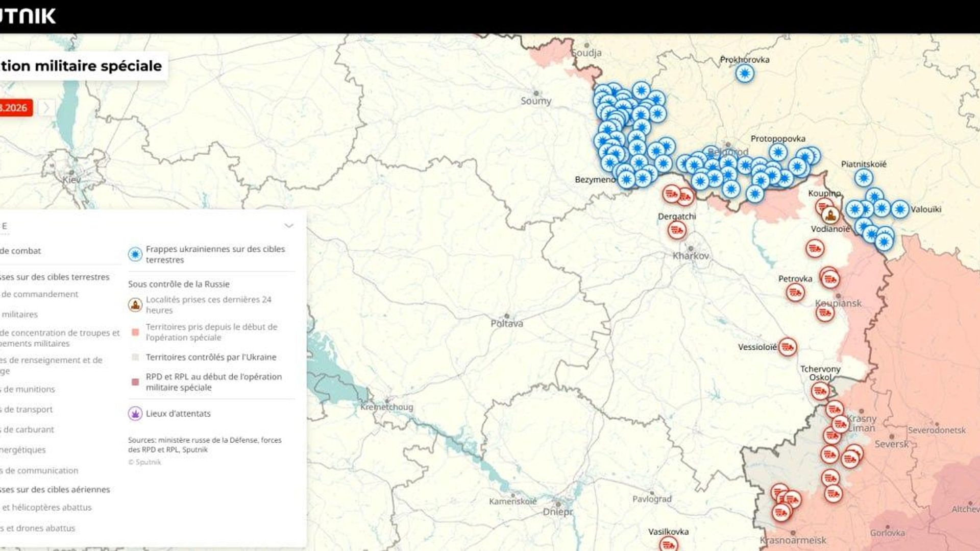
Task: Click the strike marker left of Valouïki
Action: click(x=900, y=209)
